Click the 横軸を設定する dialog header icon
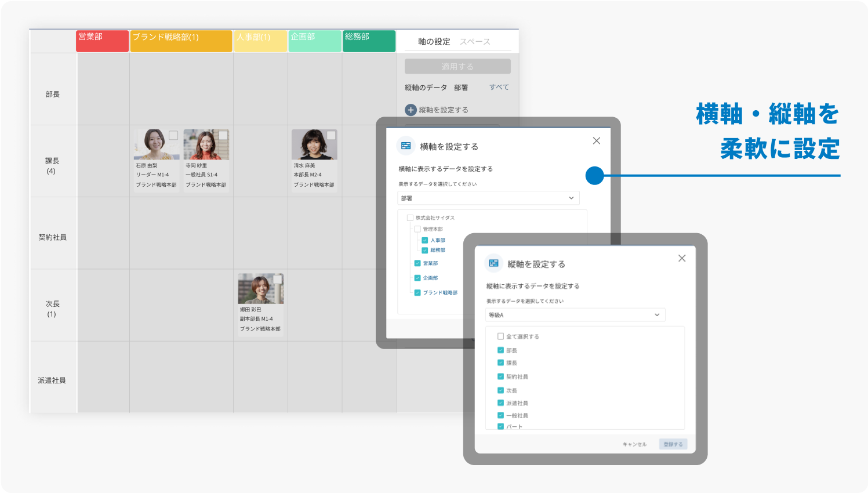The height and width of the screenshot is (493, 868). [406, 146]
